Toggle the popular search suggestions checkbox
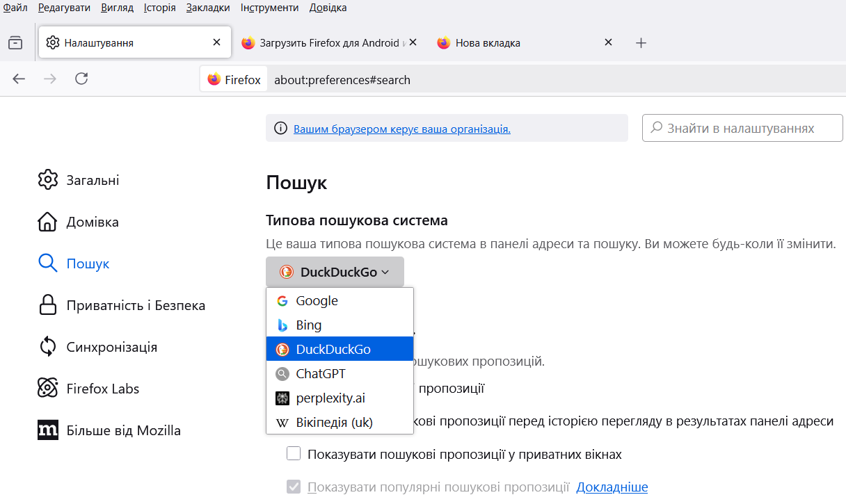 point(294,487)
